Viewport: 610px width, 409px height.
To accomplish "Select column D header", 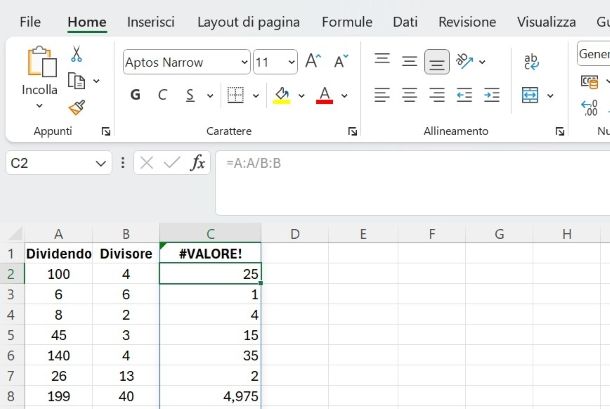I will coord(295,234).
